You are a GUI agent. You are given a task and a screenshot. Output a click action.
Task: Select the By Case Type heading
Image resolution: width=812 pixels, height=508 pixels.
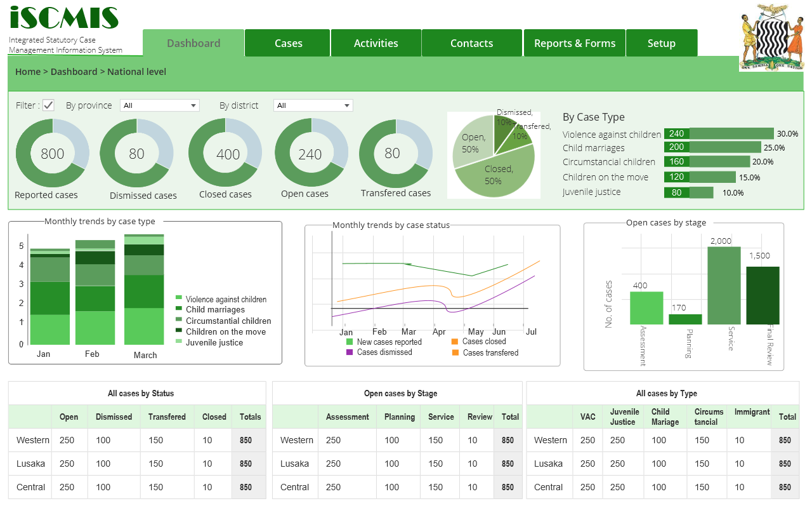pos(594,117)
